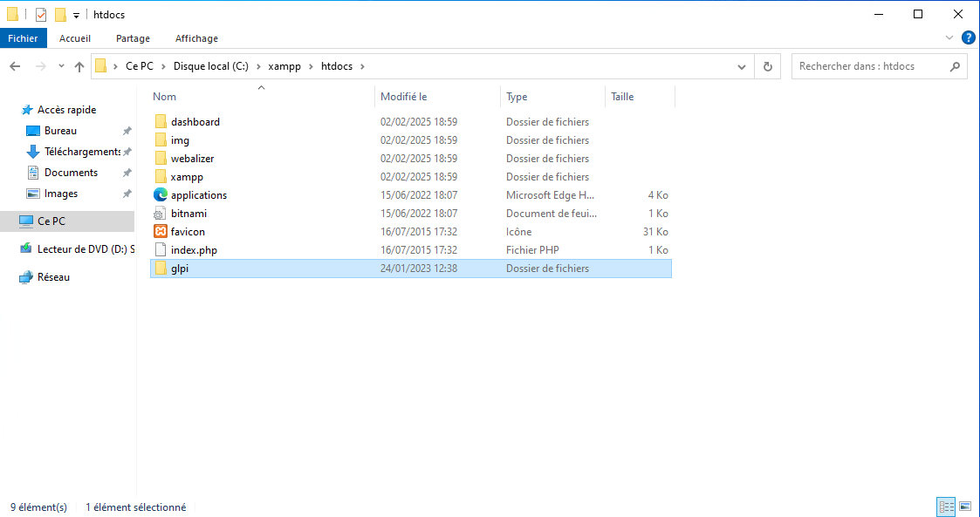
Task: Switch to large icons view layout
Action: pos(965,507)
